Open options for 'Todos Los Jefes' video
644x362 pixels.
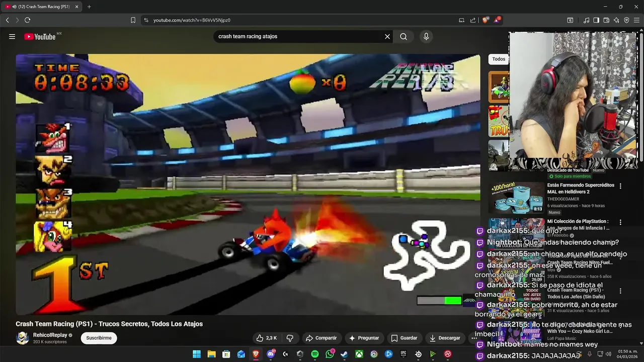[x=620, y=291]
